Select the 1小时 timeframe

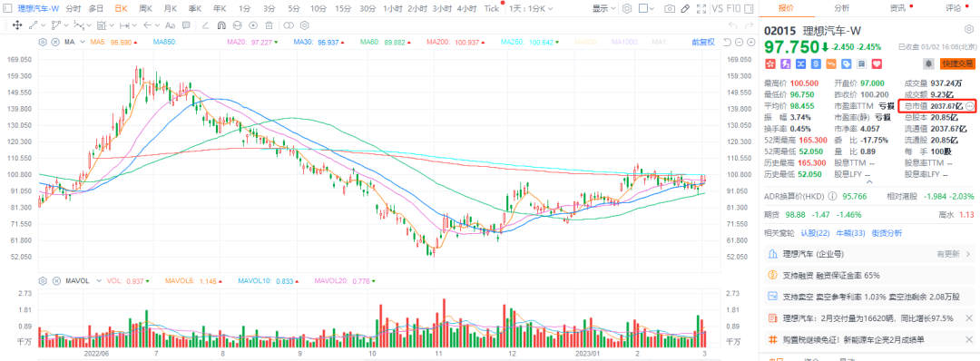[393, 9]
